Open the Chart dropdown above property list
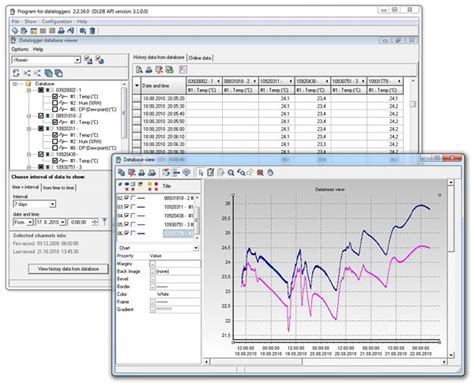 196,248
